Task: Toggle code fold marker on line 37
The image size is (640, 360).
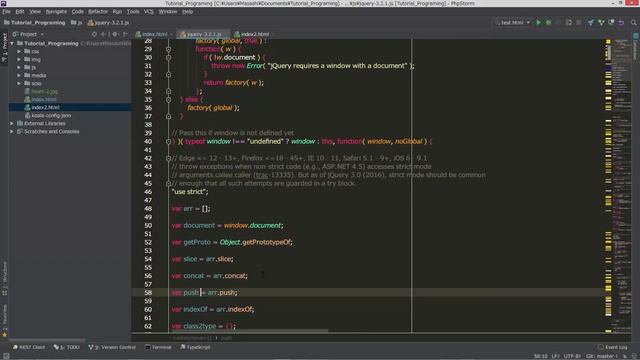Action: 168,116
